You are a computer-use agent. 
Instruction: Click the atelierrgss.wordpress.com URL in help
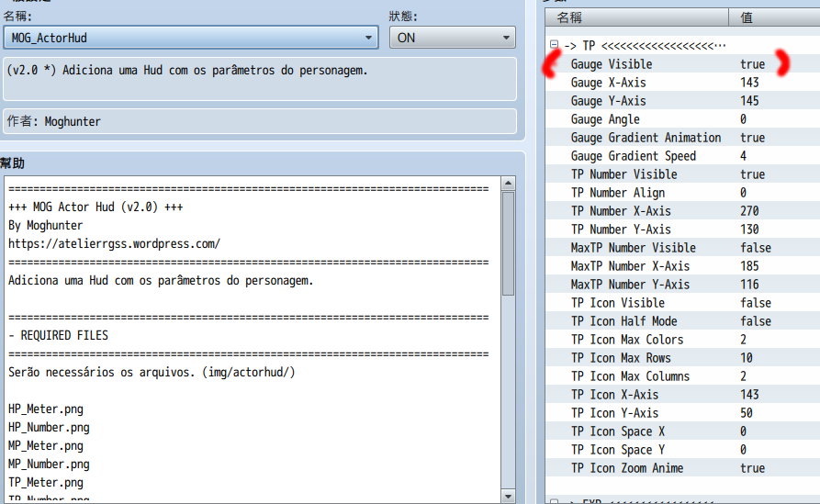(115, 243)
